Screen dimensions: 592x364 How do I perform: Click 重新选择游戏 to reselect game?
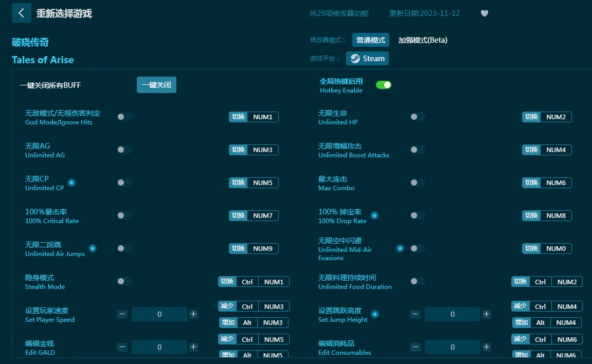[x=64, y=13]
